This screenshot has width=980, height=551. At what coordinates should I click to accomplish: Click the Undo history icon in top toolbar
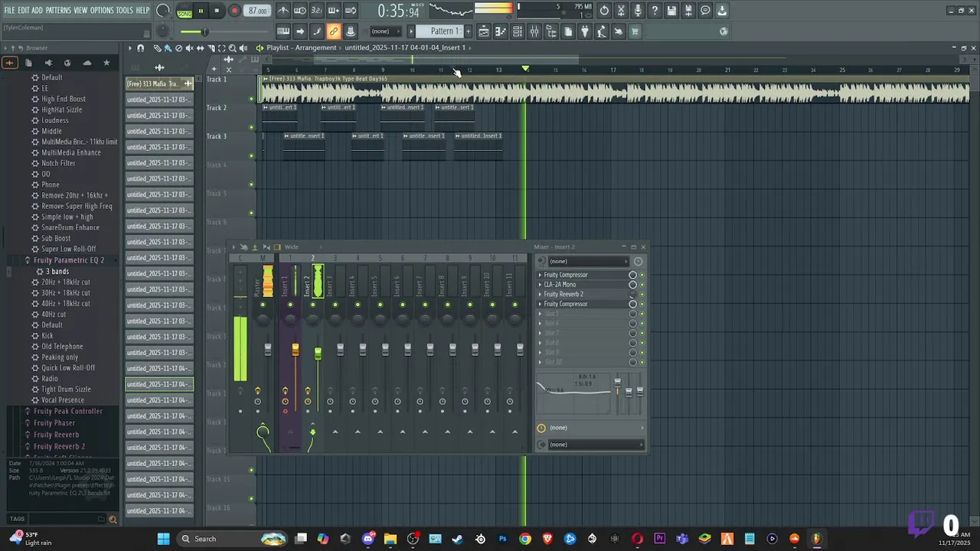pos(604,11)
